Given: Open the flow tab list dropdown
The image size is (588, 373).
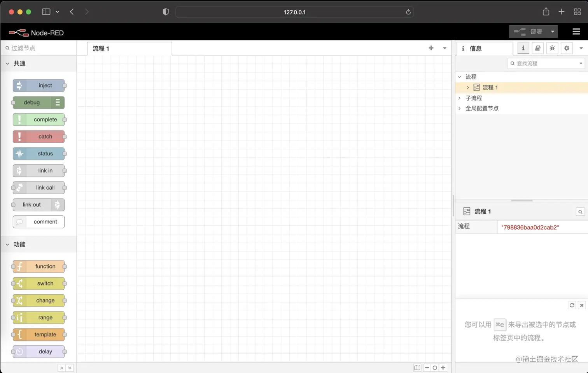Looking at the screenshot, I should click(x=444, y=48).
